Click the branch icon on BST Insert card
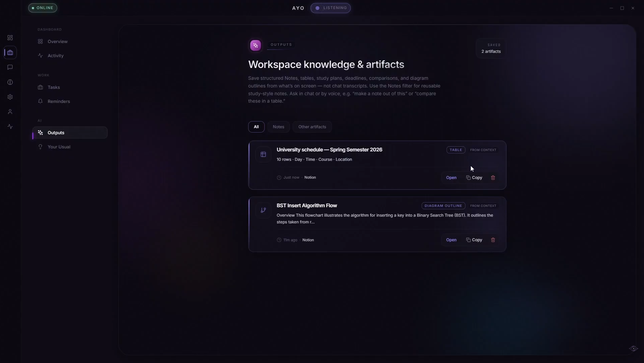The width and height of the screenshot is (644, 363). click(263, 210)
